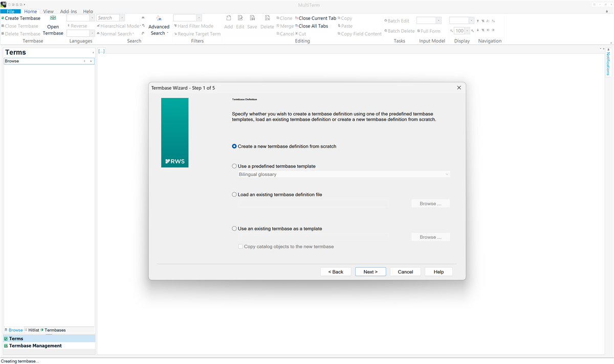The image size is (614, 364).
Task: Switch to the Home ribbon tab
Action: (x=31, y=11)
